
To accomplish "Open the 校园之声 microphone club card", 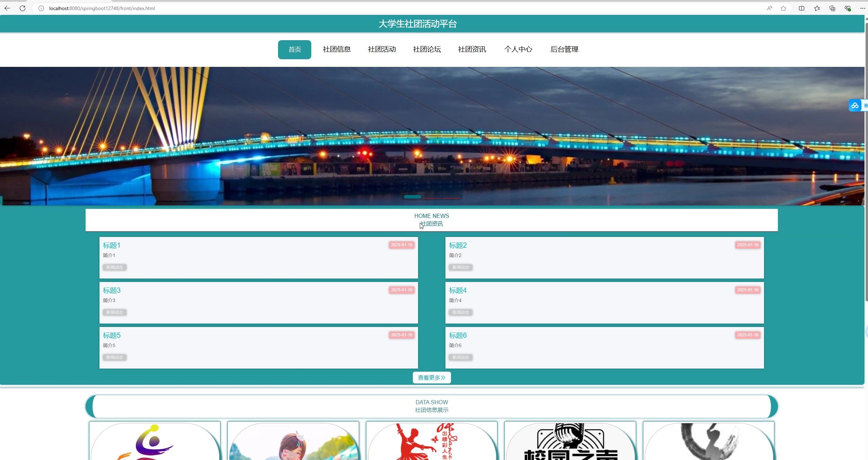I will click(570, 441).
